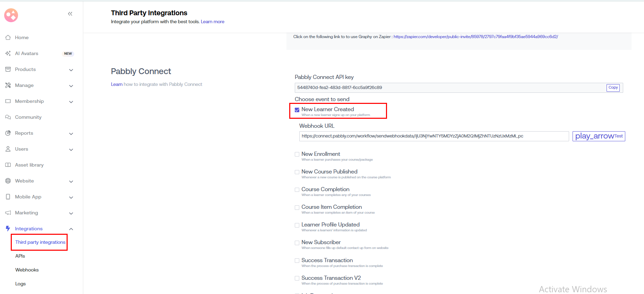Click the Home house icon

point(8,37)
